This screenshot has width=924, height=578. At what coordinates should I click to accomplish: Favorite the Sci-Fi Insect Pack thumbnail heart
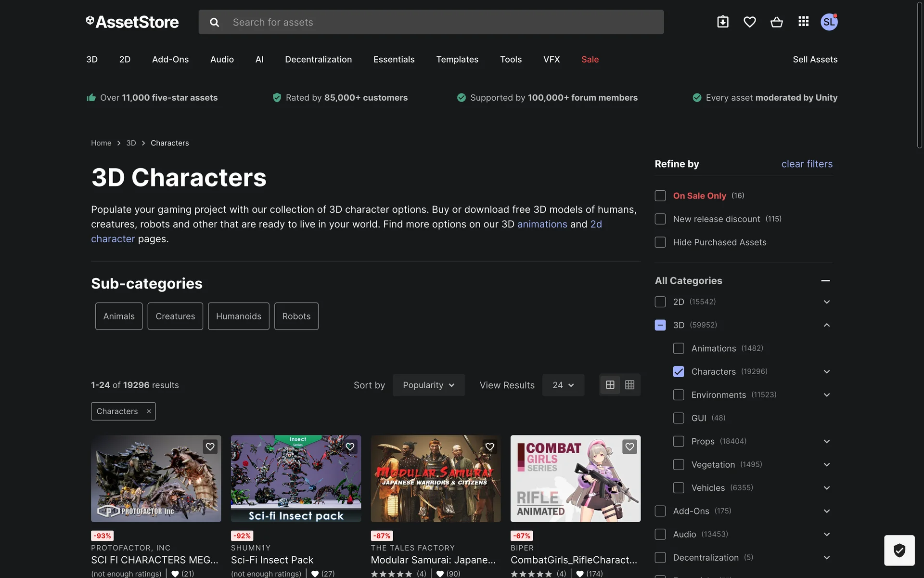coord(350,447)
